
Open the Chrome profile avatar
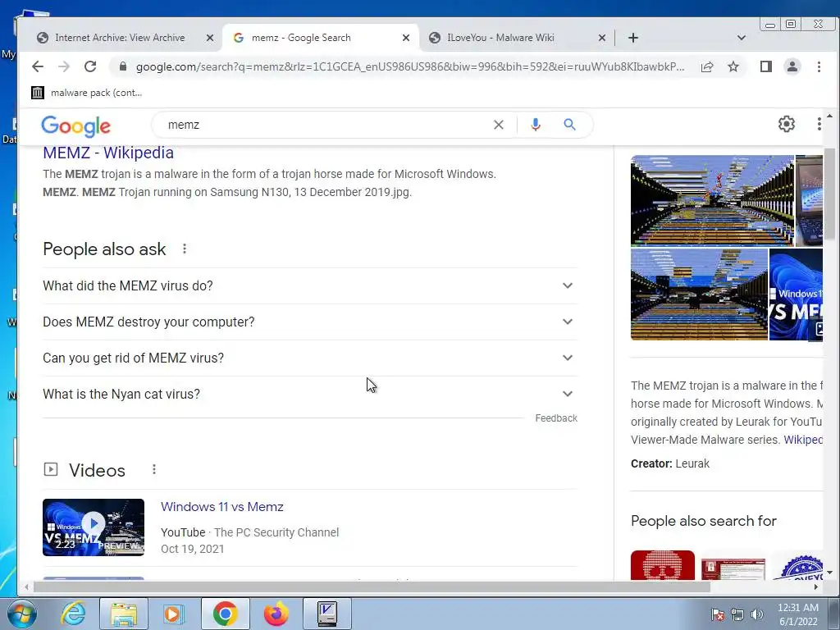792,66
